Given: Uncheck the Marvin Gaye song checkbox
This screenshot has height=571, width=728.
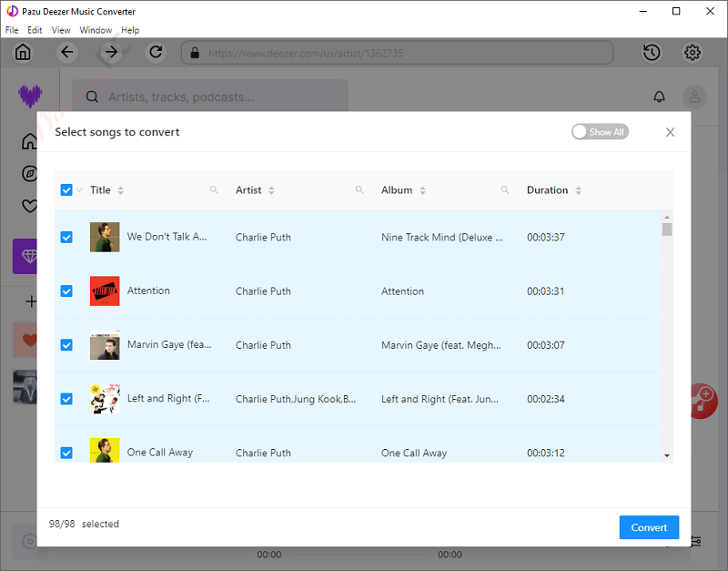Looking at the screenshot, I should 66,345.
